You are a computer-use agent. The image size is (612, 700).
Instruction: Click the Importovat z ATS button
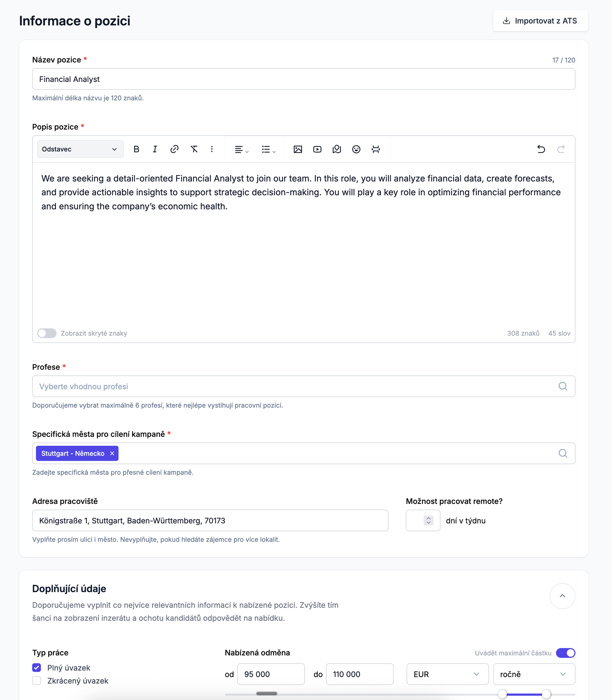[540, 21]
